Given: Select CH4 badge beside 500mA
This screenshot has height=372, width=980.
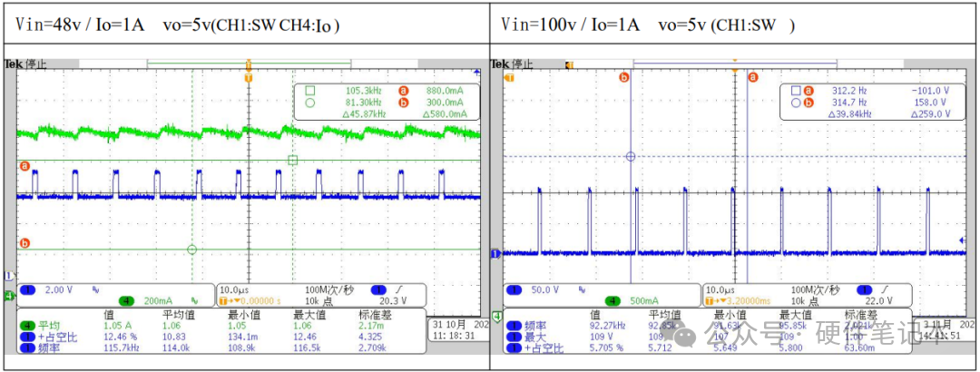Looking at the screenshot, I should [x=612, y=300].
